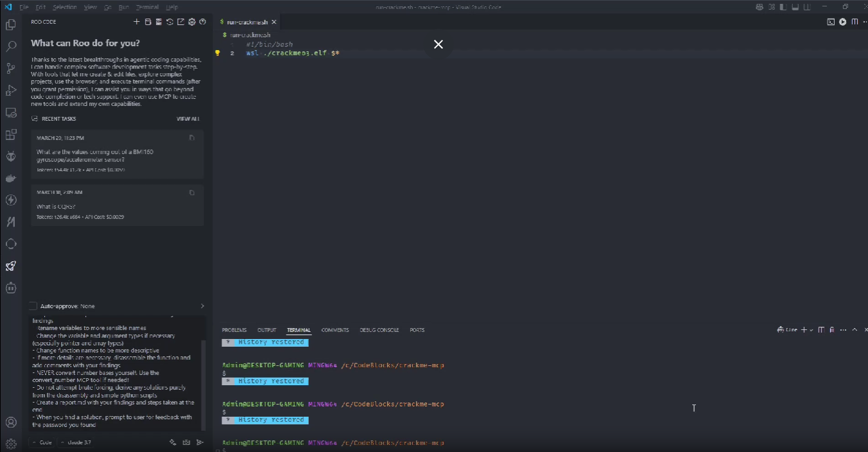Open Roo Code history icon in panel header

(169, 22)
